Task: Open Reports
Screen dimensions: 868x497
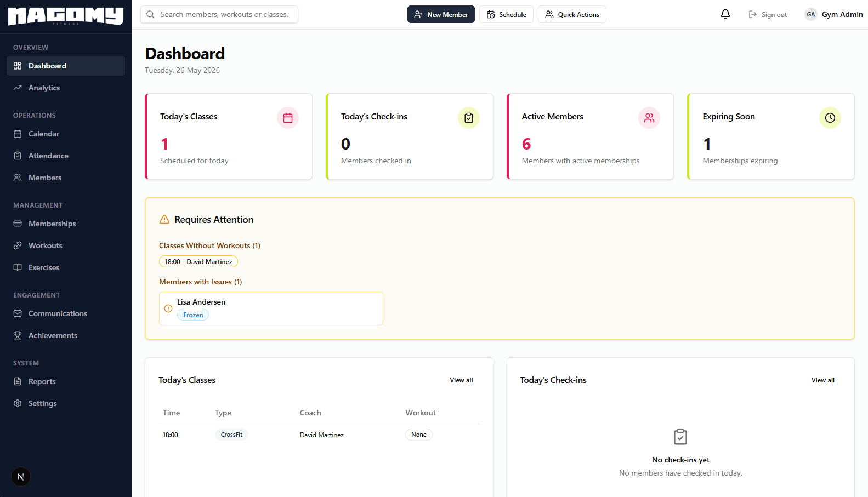Action: 66,381
